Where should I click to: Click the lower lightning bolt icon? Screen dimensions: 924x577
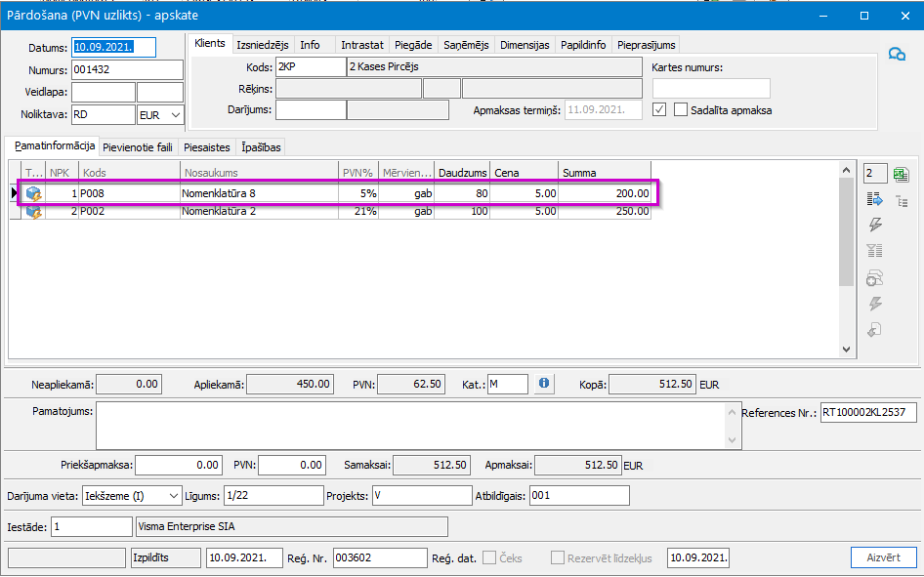pyautogui.click(x=875, y=304)
